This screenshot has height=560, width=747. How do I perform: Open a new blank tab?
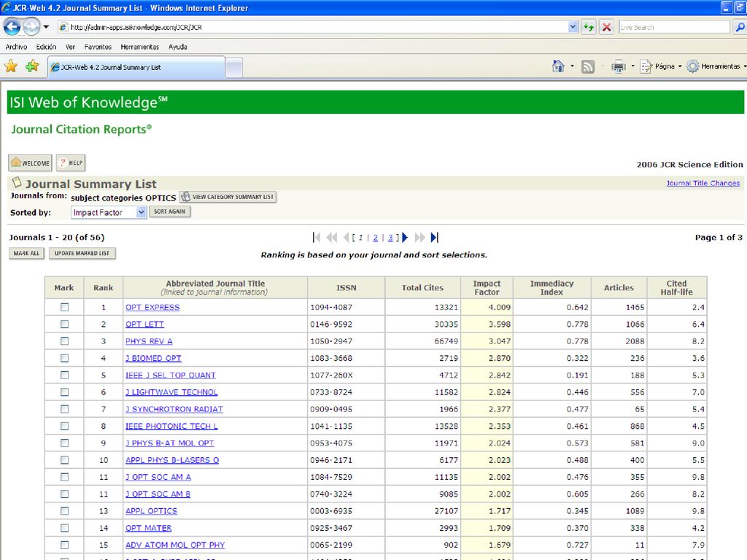234,68
